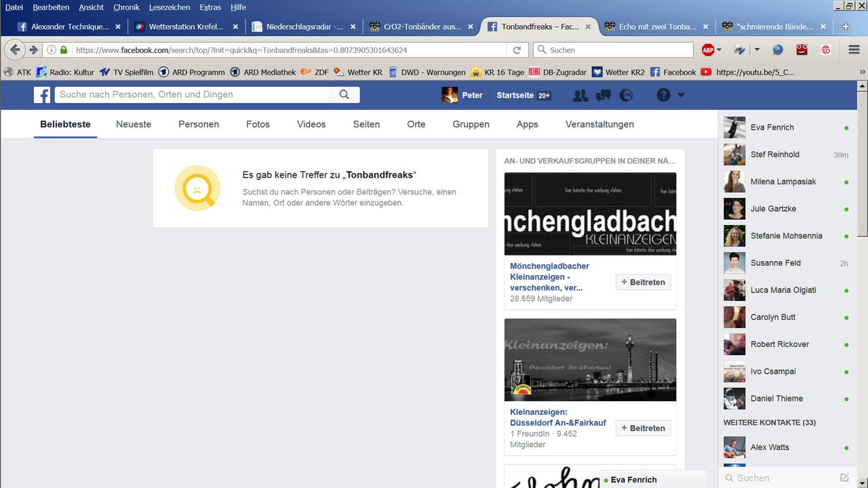Open the Adblock Plus ABP icon
This screenshot has height=488, width=868.
point(708,49)
